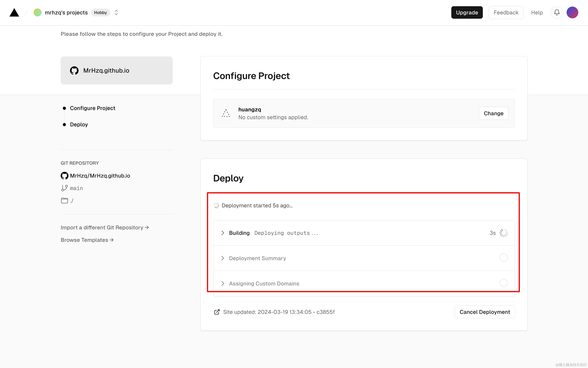Expand the Building row chevron
The width and height of the screenshot is (588, 368).
(223, 233)
